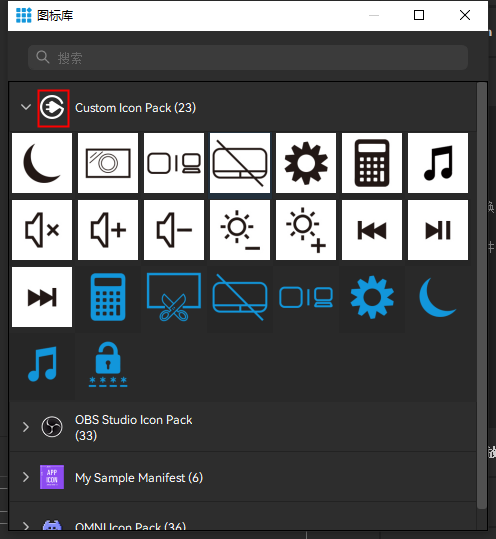Viewport: 496px width, 539px height.
Task: Select the volume up speaker icon
Action: (108, 230)
